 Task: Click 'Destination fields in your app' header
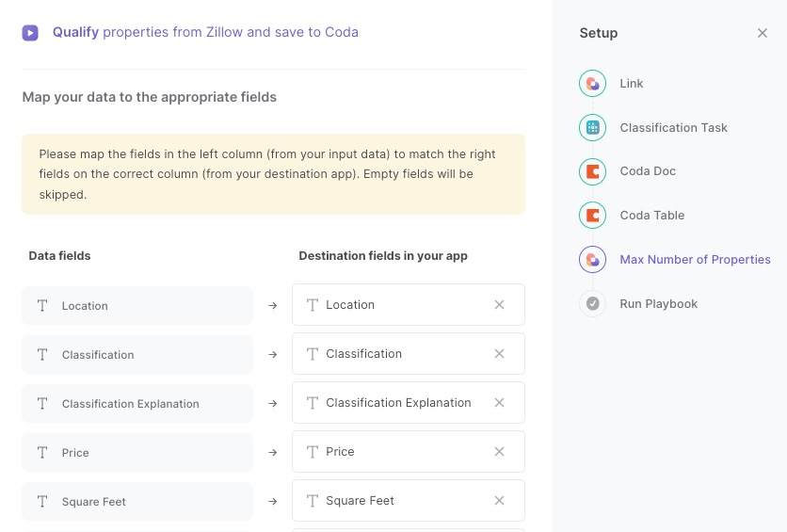pyautogui.click(x=383, y=256)
